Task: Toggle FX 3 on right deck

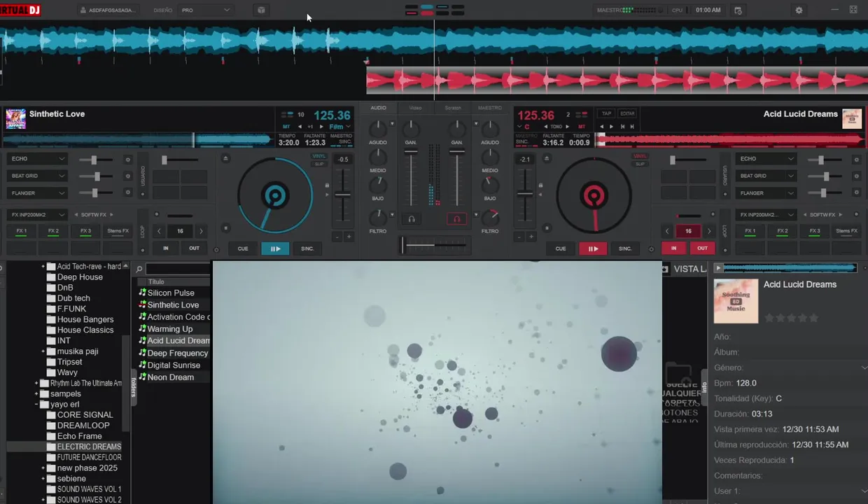Action: [815, 231]
